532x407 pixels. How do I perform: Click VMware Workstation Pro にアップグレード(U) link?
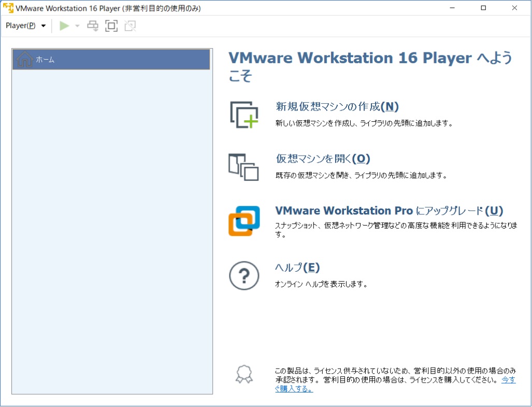[x=387, y=211]
